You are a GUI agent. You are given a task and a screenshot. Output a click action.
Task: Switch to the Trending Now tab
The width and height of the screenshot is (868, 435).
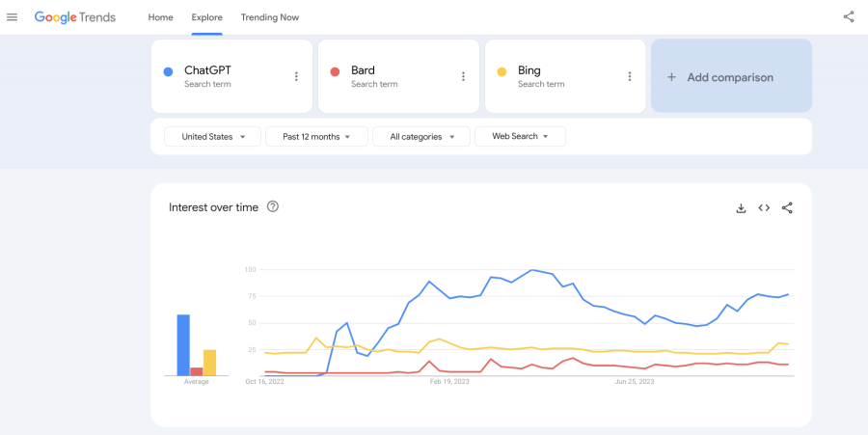click(x=269, y=17)
